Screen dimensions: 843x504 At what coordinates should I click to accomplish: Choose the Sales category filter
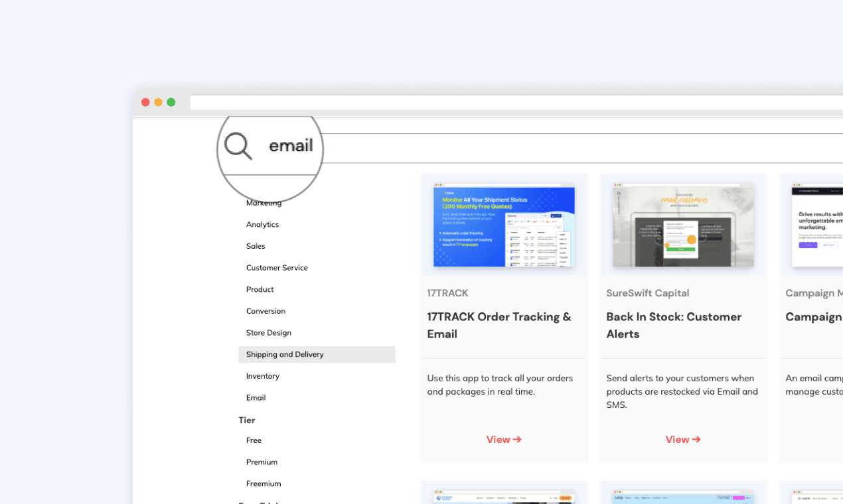click(x=256, y=246)
